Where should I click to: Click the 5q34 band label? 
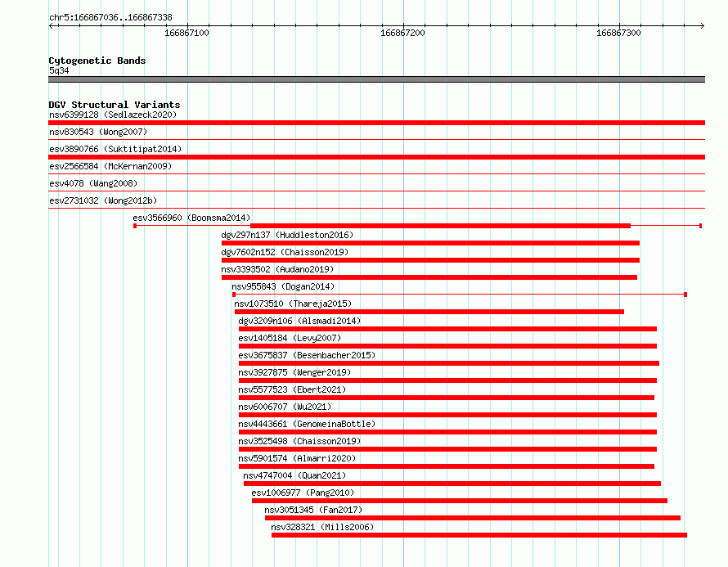(x=59, y=70)
